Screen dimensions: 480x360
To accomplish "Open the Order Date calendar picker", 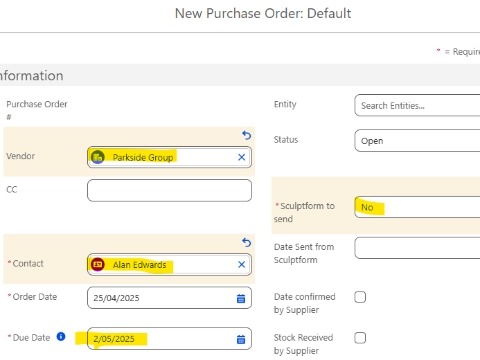I will coord(241,298).
